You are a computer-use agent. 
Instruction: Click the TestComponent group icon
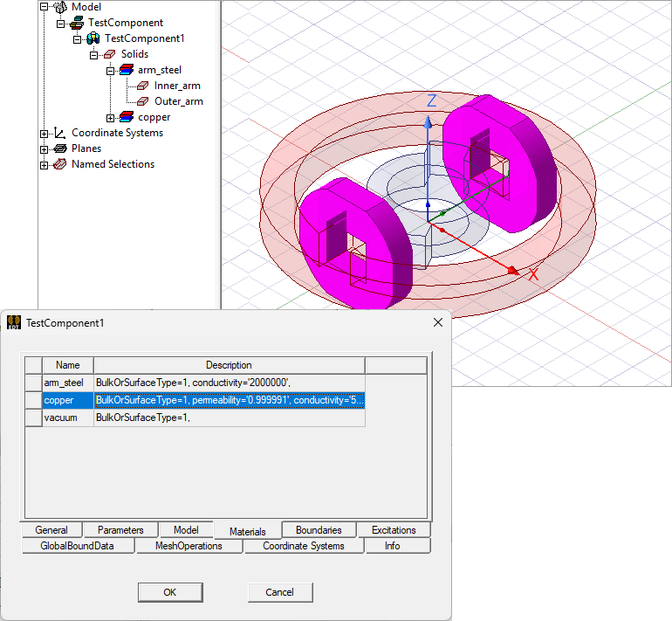(x=77, y=23)
